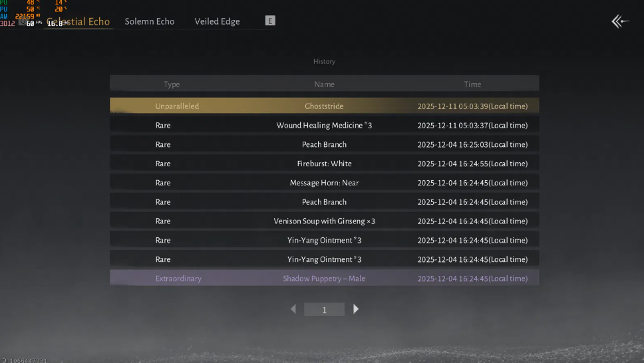Viewport: 644px width, 363px height.
Task: Click the Type column header
Action: 172,84
